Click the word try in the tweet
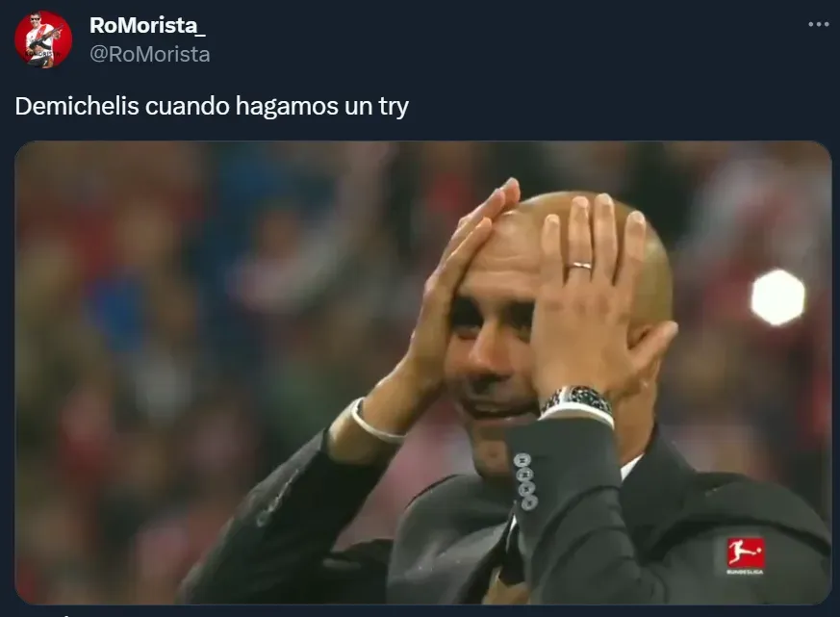Viewport: 840px width, 617px height. pos(394,107)
